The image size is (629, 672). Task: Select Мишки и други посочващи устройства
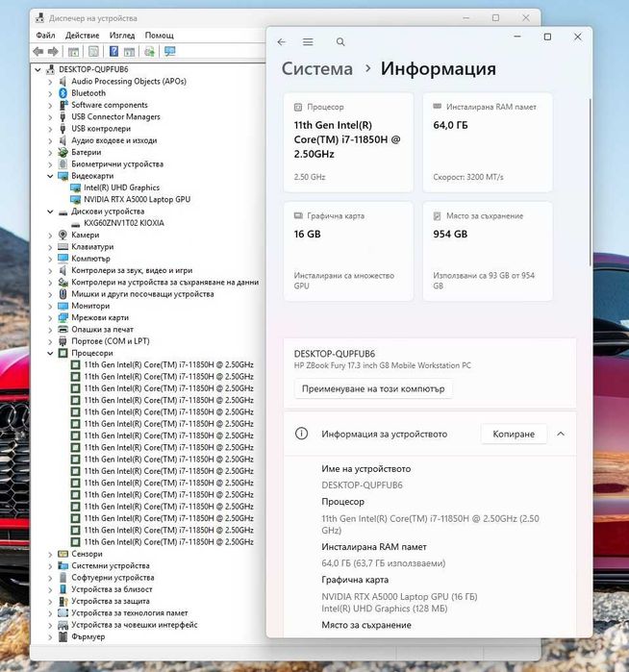(142, 294)
